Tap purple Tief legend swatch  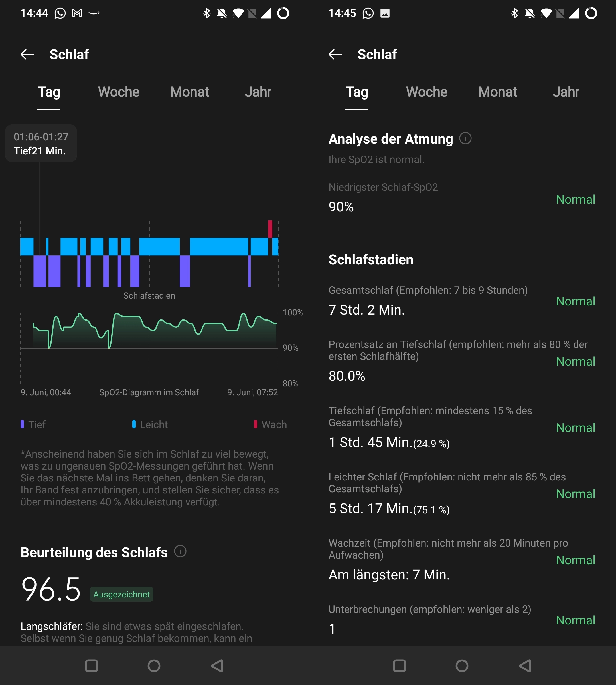click(x=22, y=424)
